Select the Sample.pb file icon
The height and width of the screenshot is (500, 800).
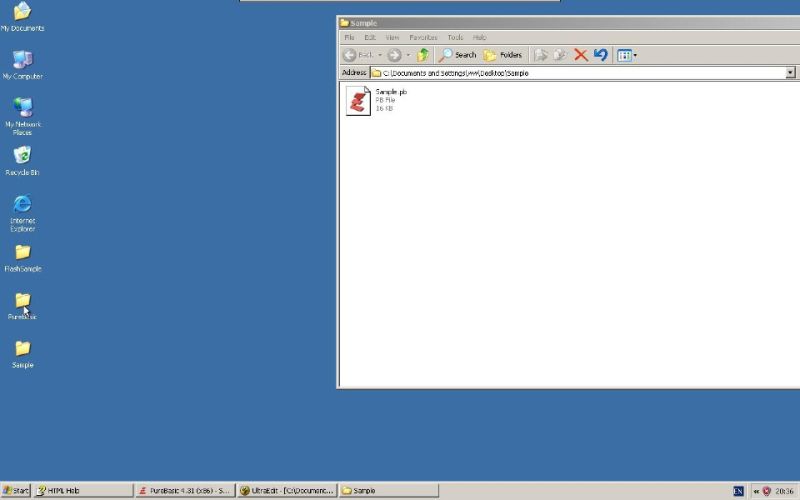coord(358,101)
